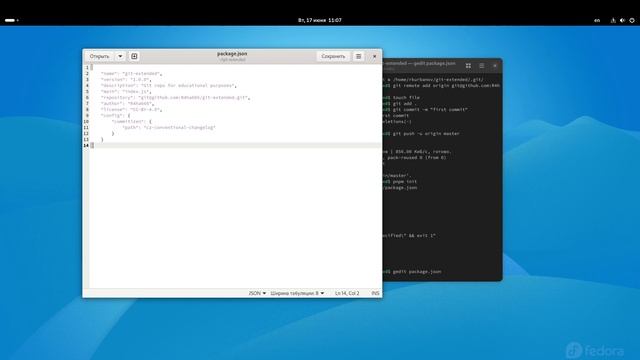The image size is (640, 360).
Task: Click the git commit -m "first commit" terminal line
Action: tap(430, 109)
